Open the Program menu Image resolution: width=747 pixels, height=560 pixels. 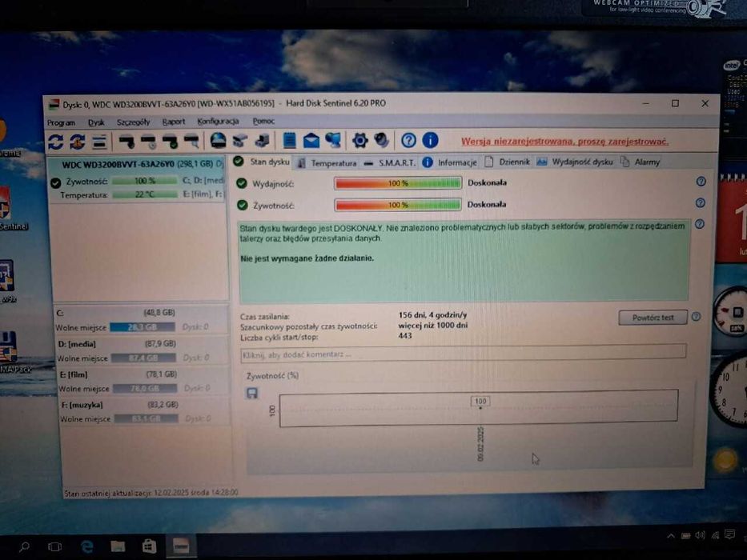(x=61, y=123)
